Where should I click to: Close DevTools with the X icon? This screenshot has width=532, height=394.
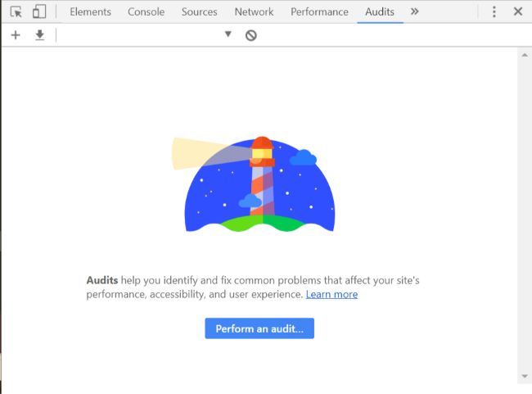(518, 11)
